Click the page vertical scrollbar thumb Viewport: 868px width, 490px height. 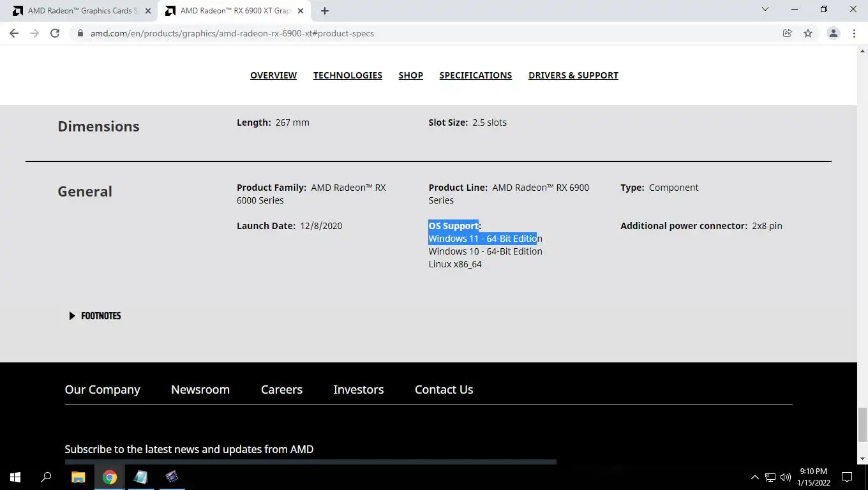point(862,424)
